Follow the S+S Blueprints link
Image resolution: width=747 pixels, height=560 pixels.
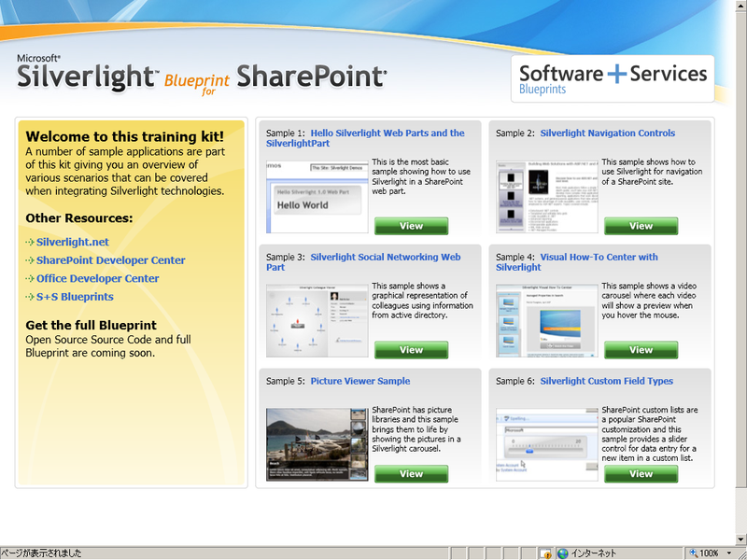pos(75,297)
